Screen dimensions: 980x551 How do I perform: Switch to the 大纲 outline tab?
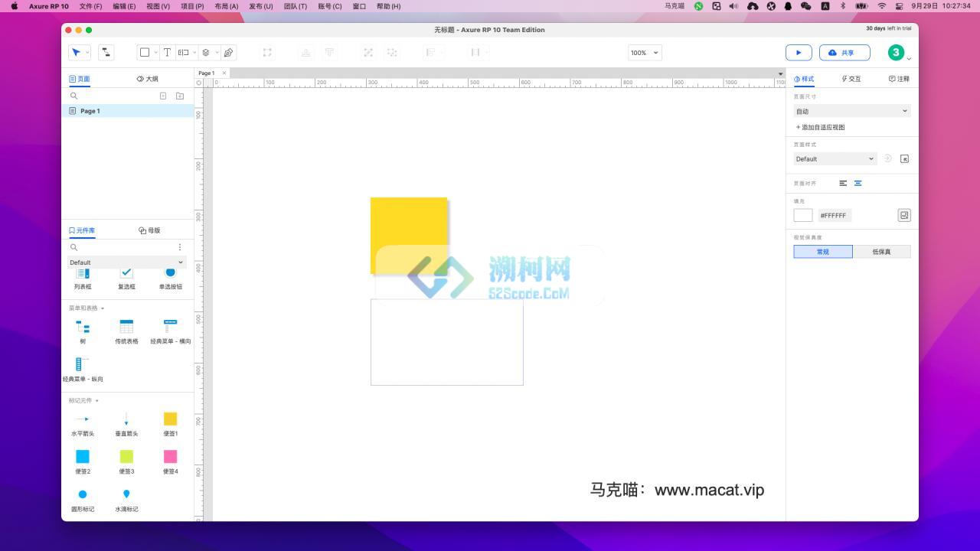147,79
